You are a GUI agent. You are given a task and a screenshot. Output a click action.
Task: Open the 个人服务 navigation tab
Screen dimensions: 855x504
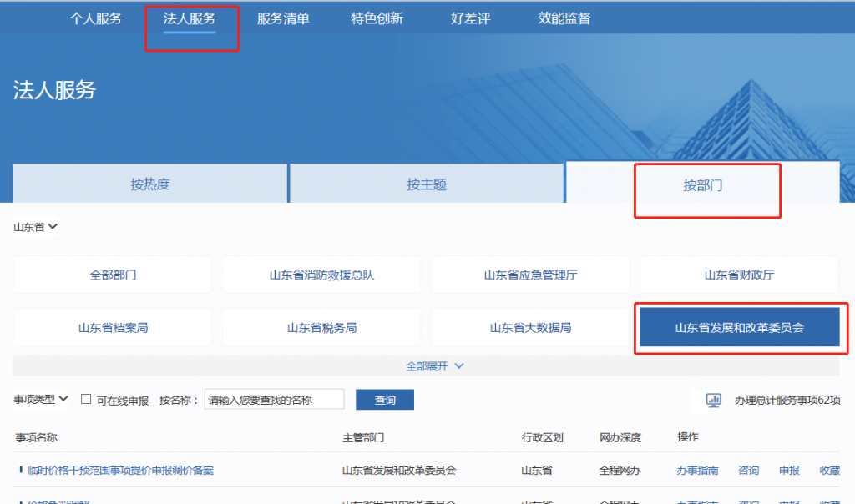pyautogui.click(x=96, y=18)
